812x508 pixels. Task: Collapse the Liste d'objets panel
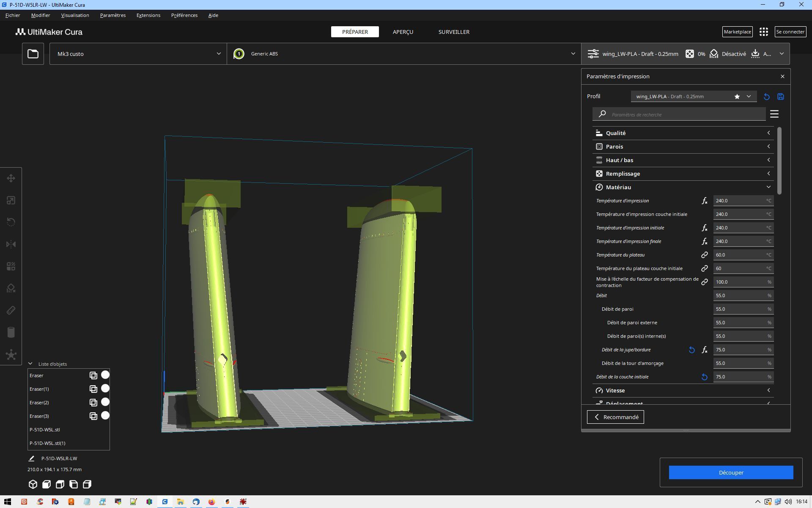30,364
